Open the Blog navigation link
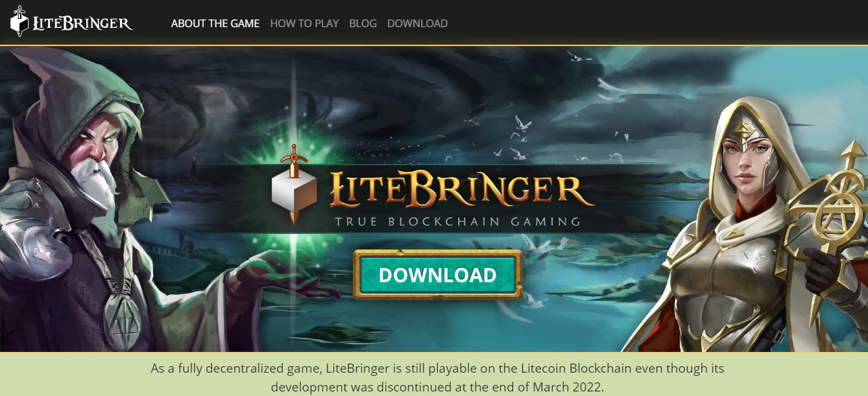 [x=363, y=23]
